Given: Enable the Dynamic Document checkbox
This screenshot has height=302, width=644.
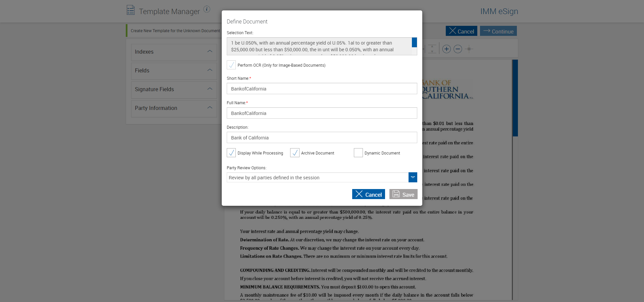Looking at the screenshot, I should (x=358, y=153).
